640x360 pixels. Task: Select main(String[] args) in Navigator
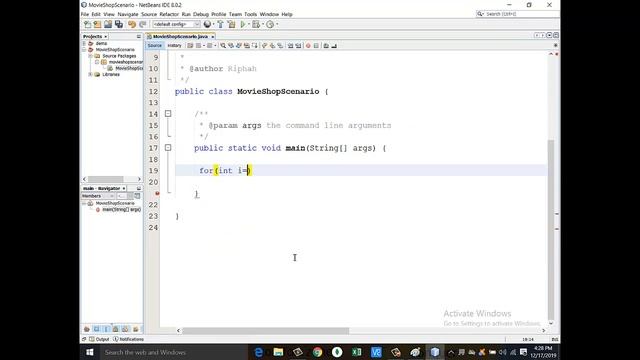click(x=121, y=209)
